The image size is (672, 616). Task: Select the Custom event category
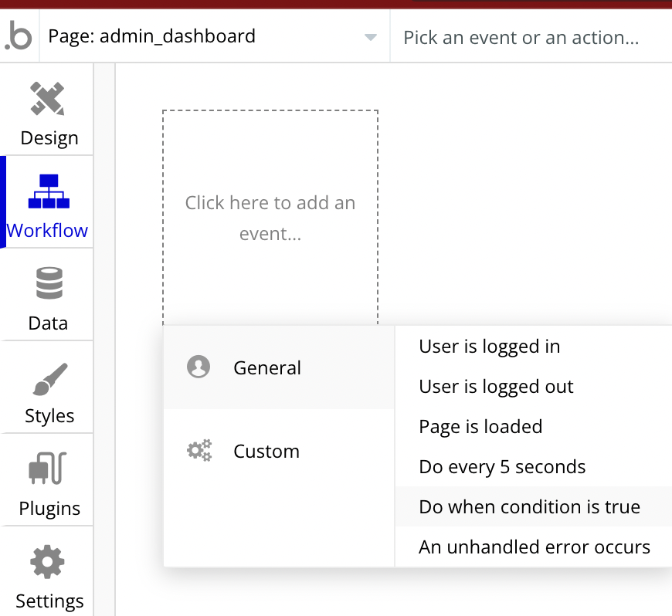click(279, 451)
